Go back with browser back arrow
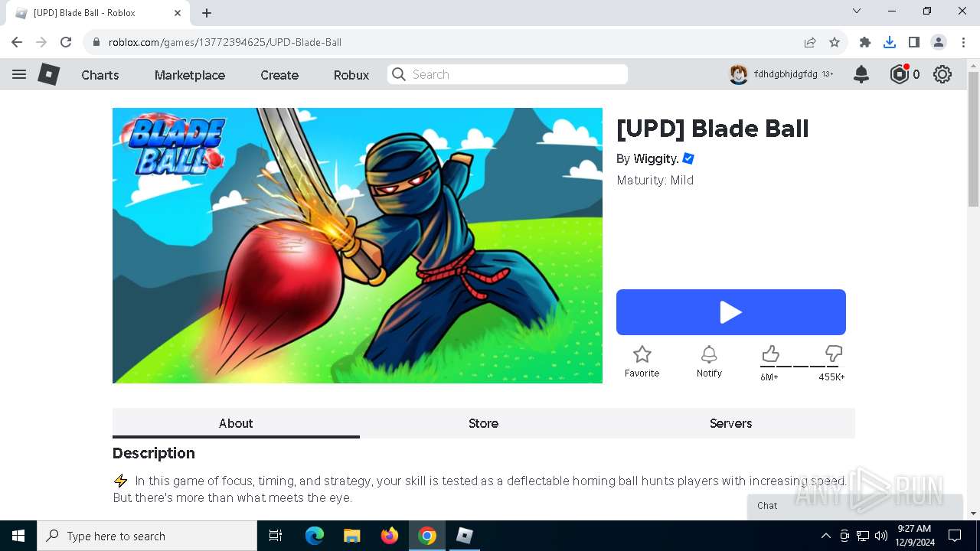This screenshot has width=980, height=551. pyautogui.click(x=17, y=42)
